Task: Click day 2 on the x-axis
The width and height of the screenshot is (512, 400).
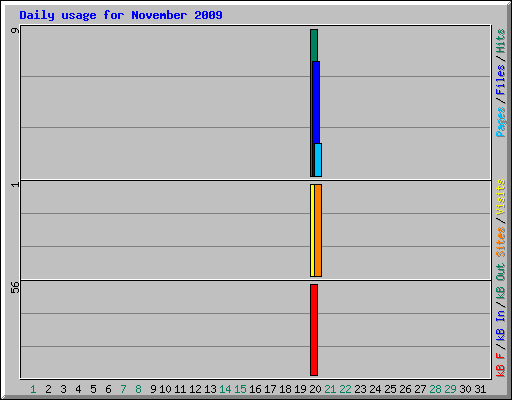Action: (x=48, y=389)
